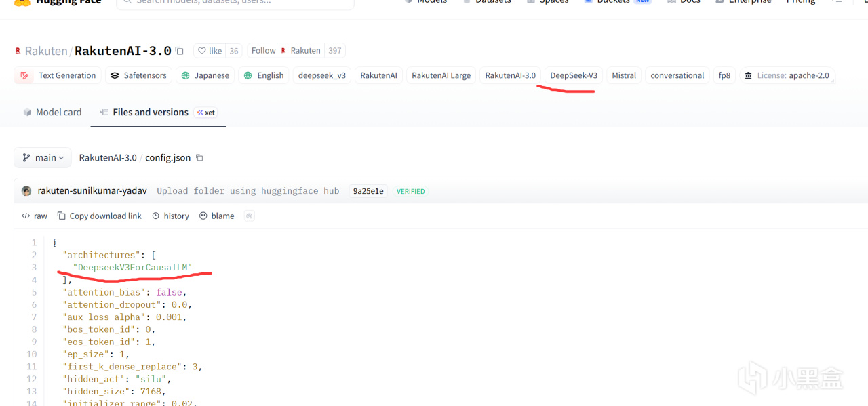
Task: Open the Rakuten organization link
Action: (46, 51)
